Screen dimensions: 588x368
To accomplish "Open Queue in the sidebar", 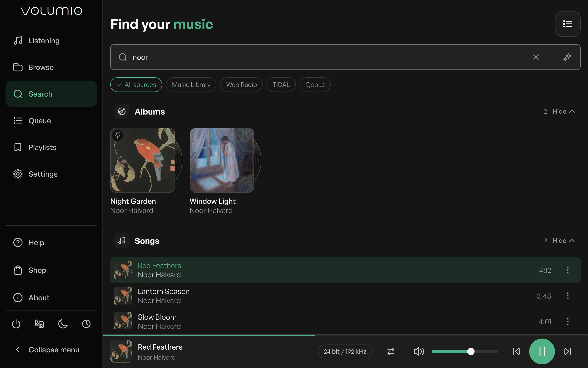I will (x=51, y=121).
